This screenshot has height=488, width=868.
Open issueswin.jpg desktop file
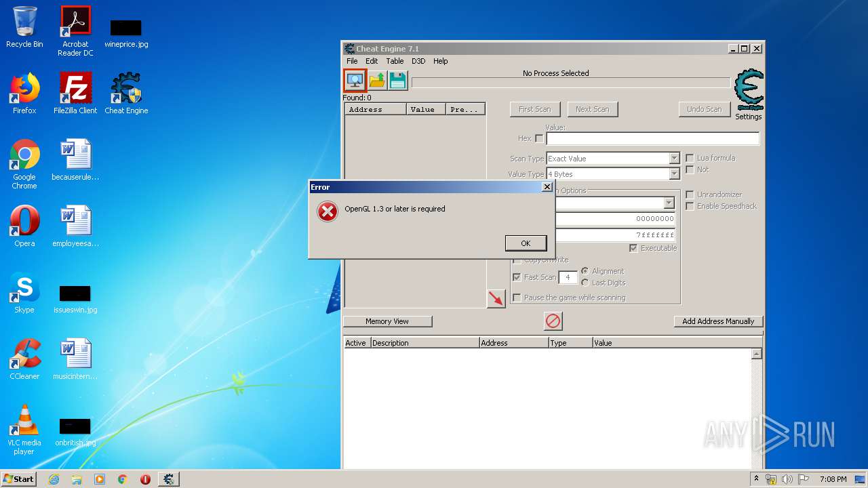coord(75,298)
